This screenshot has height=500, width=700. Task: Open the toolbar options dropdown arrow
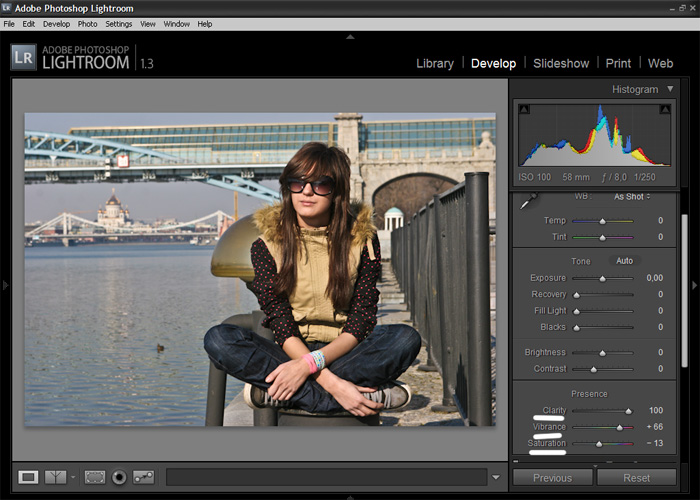click(497, 477)
